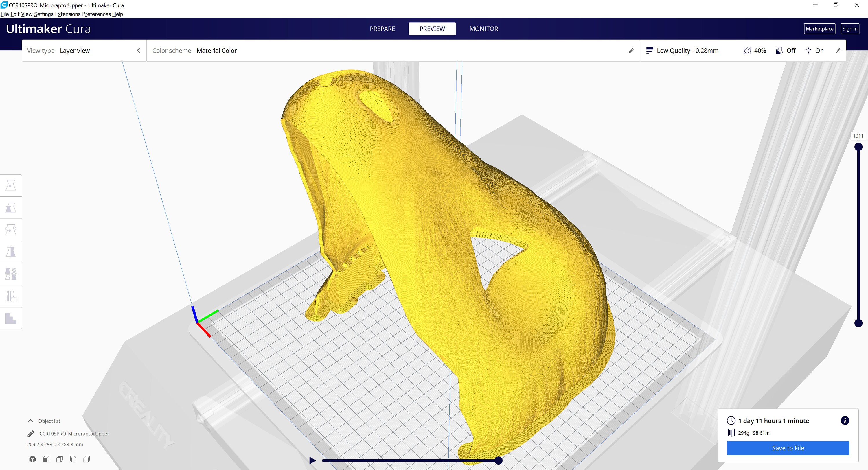Switch camera to Top view icon

60,459
